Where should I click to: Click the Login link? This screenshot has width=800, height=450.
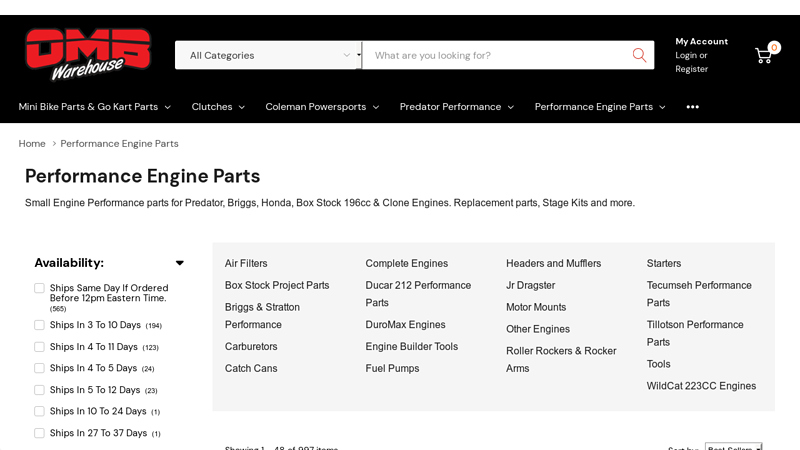coord(686,55)
